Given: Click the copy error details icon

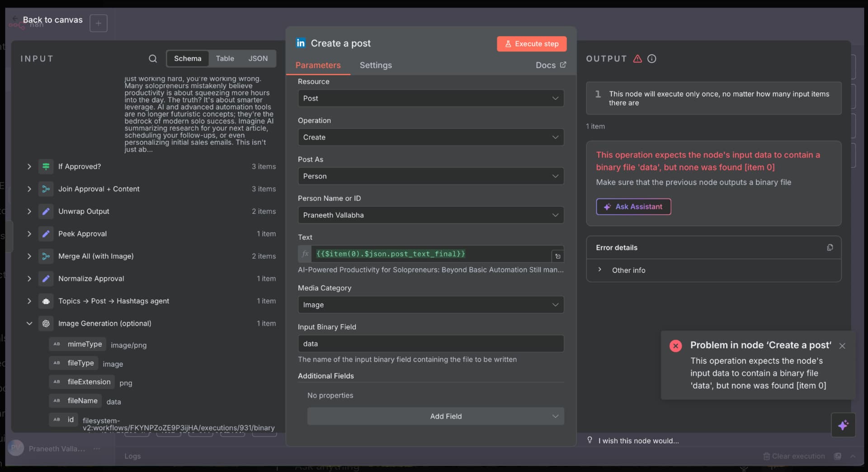Looking at the screenshot, I should [x=830, y=248].
